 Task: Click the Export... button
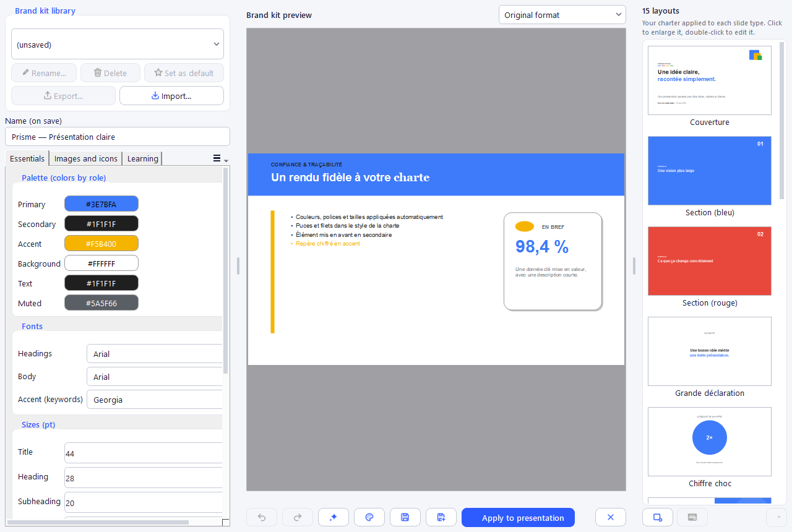(x=63, y=96)
